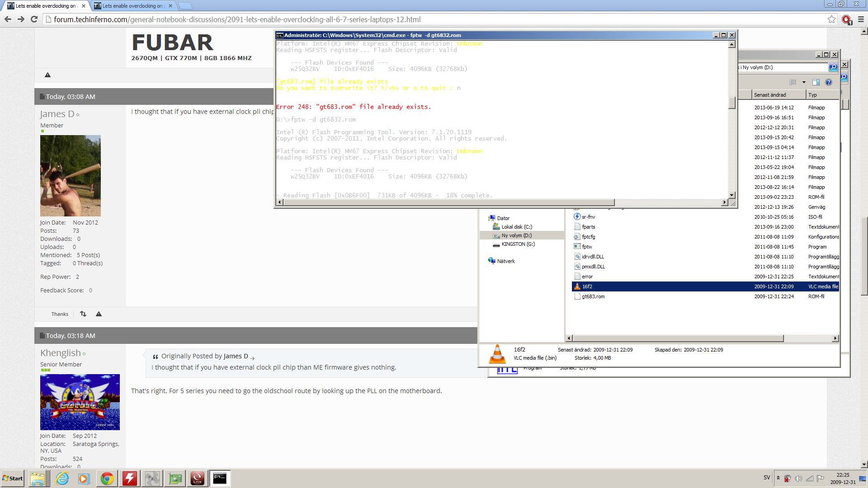Focus the techinferno URL address bar
The width and height of the screenshot is (868, 488).
tap(434, 19)
